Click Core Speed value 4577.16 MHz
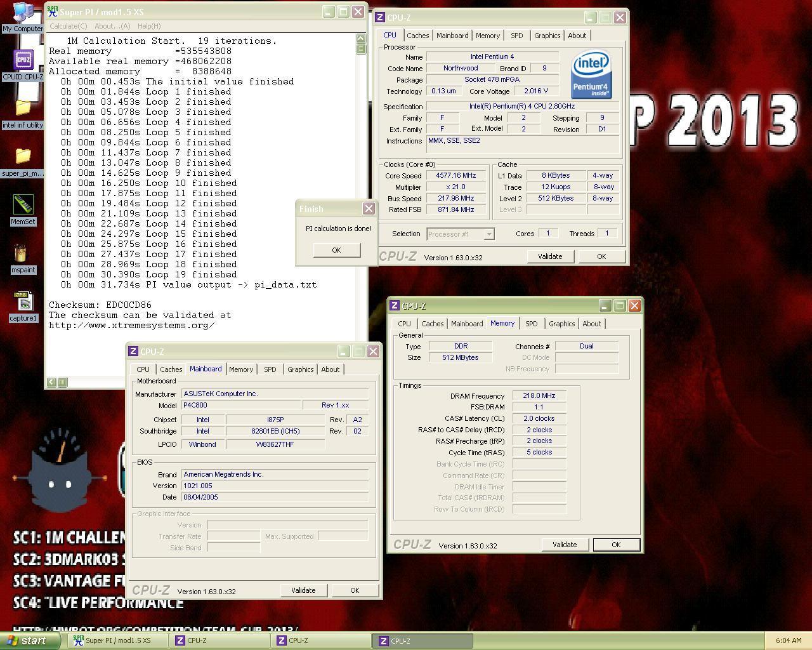This screenshot has height=650, width=812. tap(456, 176)
